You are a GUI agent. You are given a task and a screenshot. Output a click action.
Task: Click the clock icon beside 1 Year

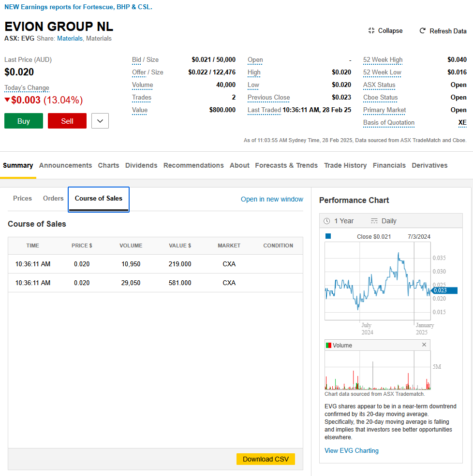(326, 221)
